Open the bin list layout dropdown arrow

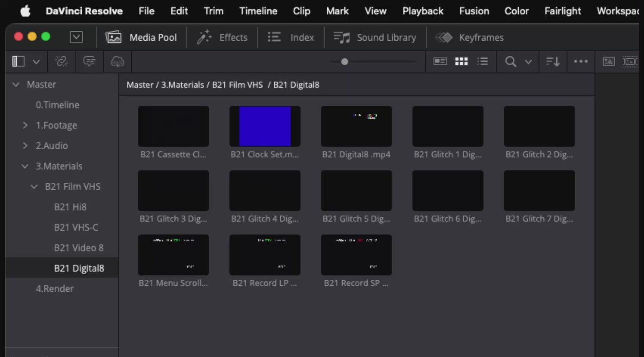tap(36, 62)
